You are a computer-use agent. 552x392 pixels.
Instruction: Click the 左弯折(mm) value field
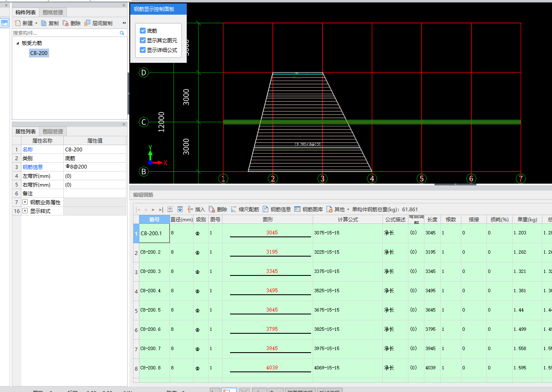(95, 176)
